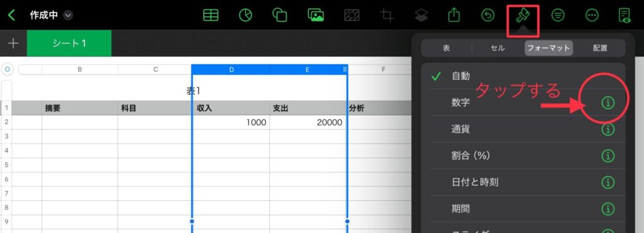
Task: Tap the insert table icon
Action: (211, 15)
